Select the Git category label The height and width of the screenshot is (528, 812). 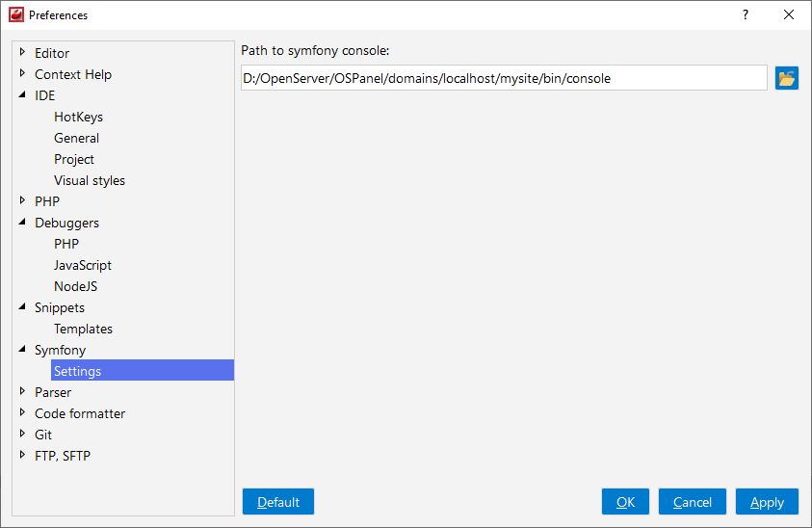pos(43,435)
